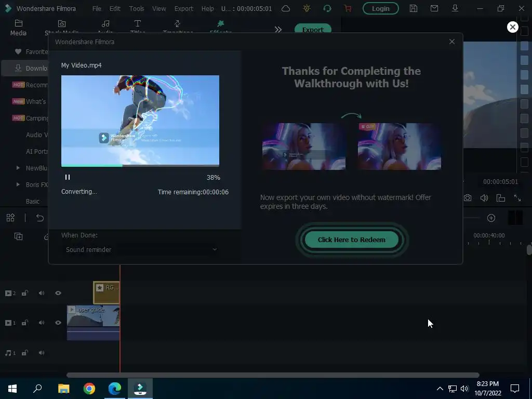Open the Windows Start menu
Screen dimensions: 532x399
point(12,389)
